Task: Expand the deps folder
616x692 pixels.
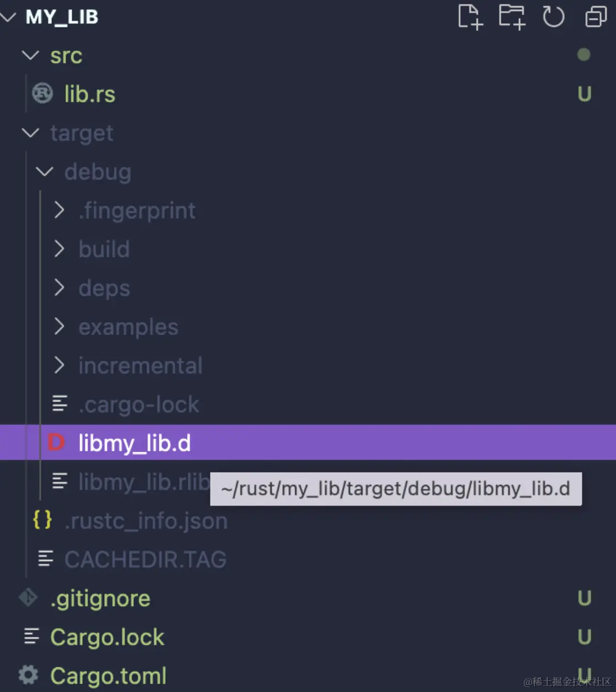Action: (x=59, y=288)
